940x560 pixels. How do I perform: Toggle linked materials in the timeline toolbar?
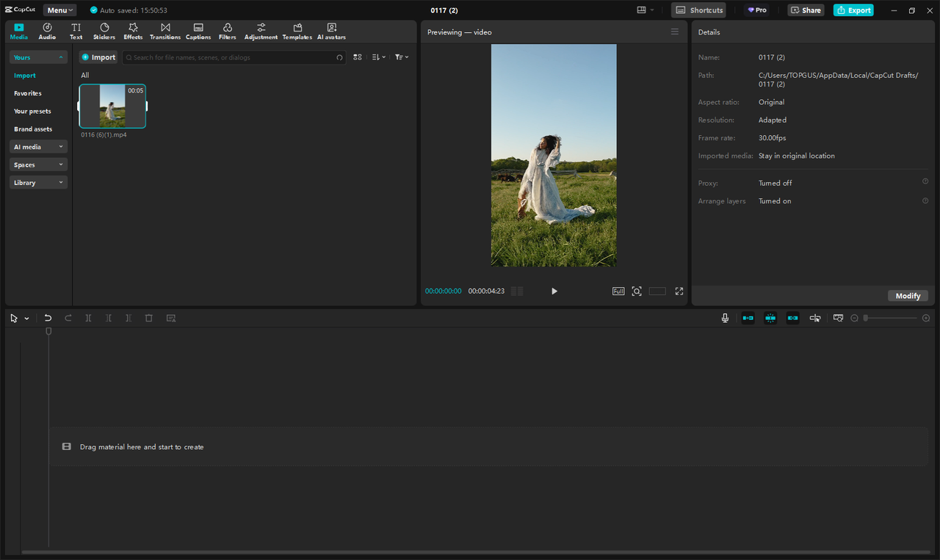(x=792, y=318)
